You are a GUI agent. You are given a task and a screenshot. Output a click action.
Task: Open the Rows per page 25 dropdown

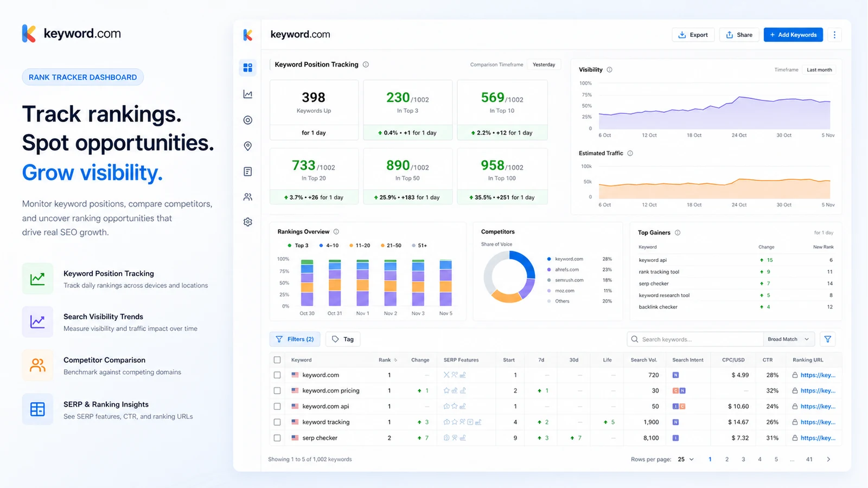point(686,459)
